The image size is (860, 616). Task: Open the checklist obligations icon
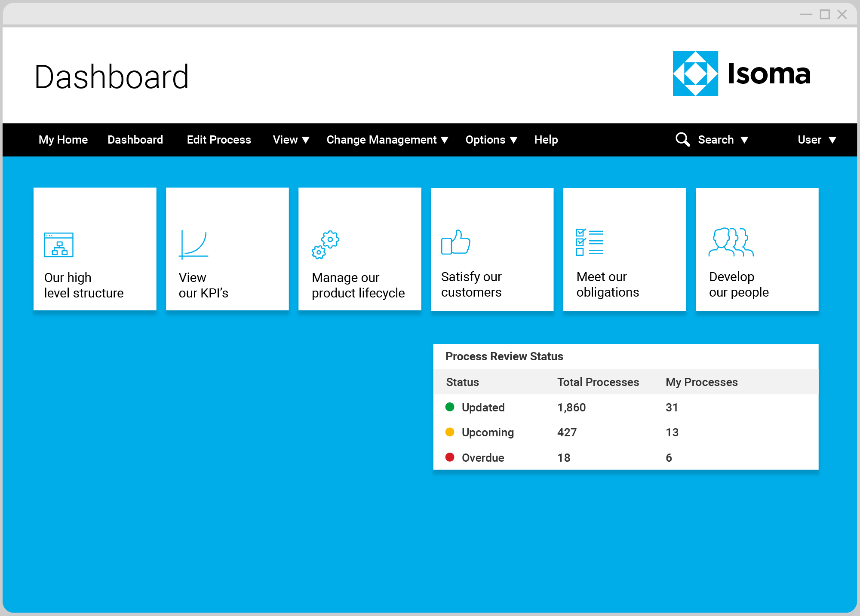point(590,242)
